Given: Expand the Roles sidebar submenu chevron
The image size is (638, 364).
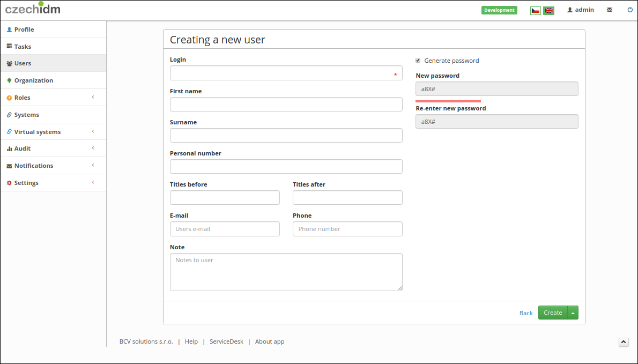Looking at the screenshot, I should (x=93, y=97).
